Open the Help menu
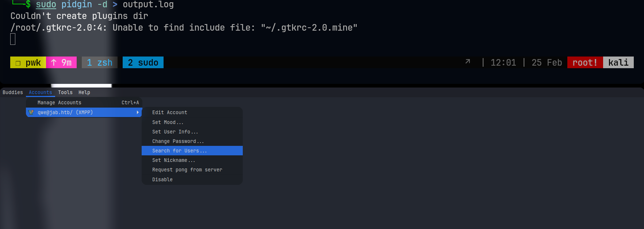Image resolution: width=644 pixels, height=229 pixels. (84, 92)
